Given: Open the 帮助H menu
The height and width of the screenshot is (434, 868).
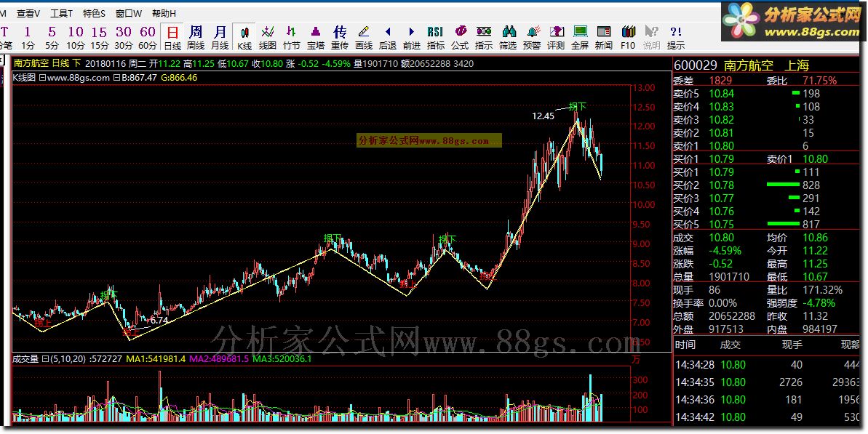Looking at the screenshot, I should 164,13.
